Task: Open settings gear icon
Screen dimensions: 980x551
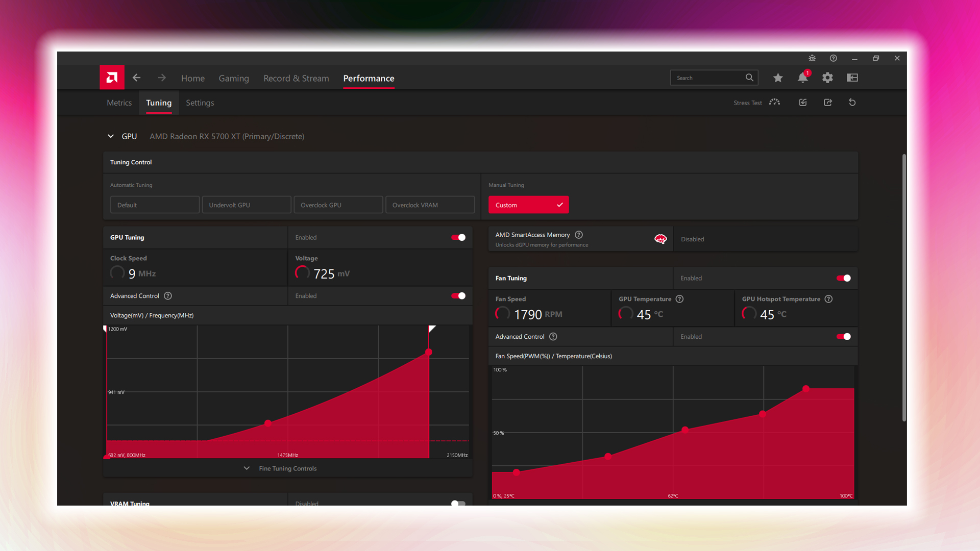Action: pos(827,78)
